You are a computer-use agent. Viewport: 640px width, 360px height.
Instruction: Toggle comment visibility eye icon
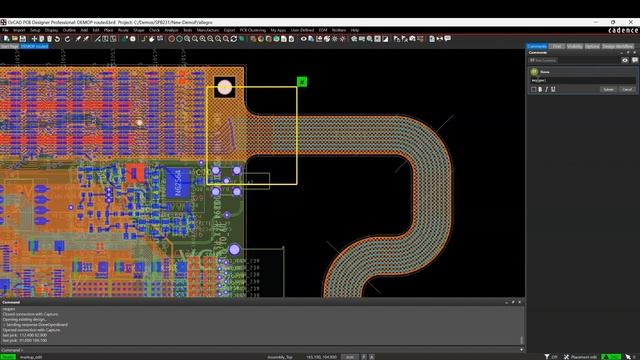pos(625,60)
